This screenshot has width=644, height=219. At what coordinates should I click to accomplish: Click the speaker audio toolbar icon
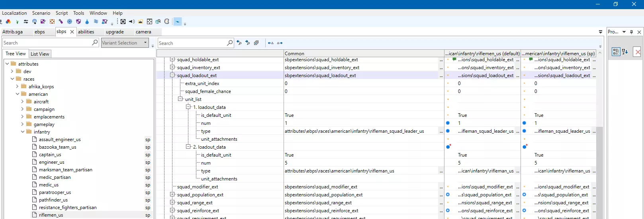(132, 21)
